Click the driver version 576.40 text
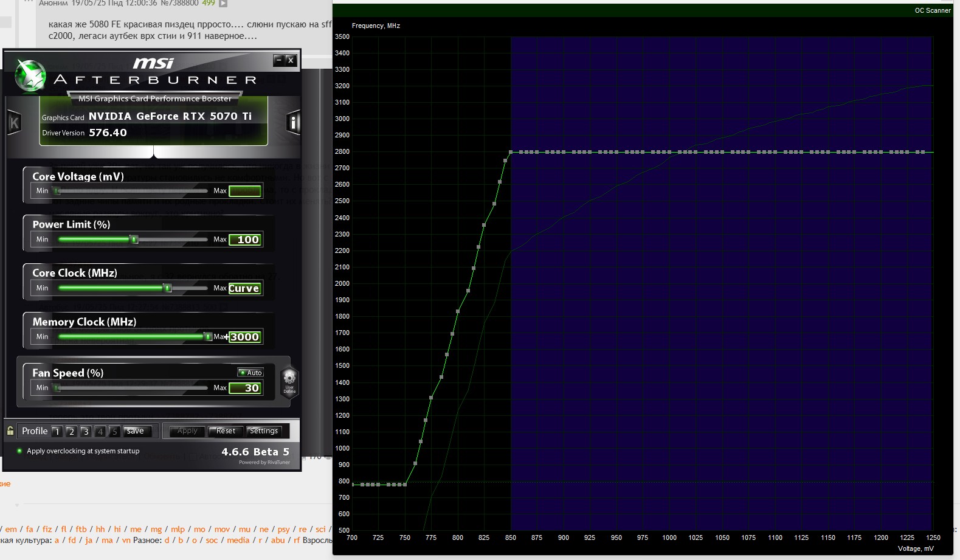The image size is (960, 560). [x=108, y=133]
